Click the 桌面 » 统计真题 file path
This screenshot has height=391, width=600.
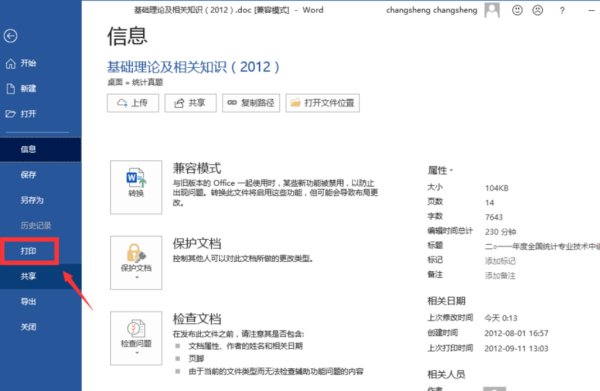(135, 82)
